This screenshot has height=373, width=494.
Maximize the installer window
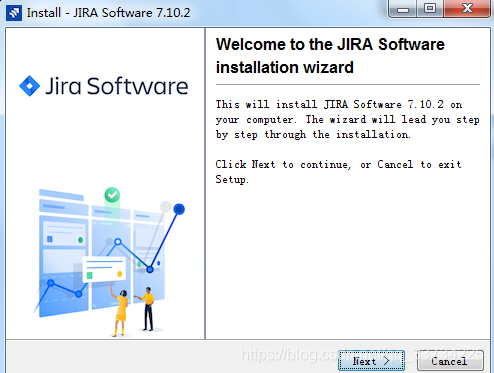coord(430,8)
